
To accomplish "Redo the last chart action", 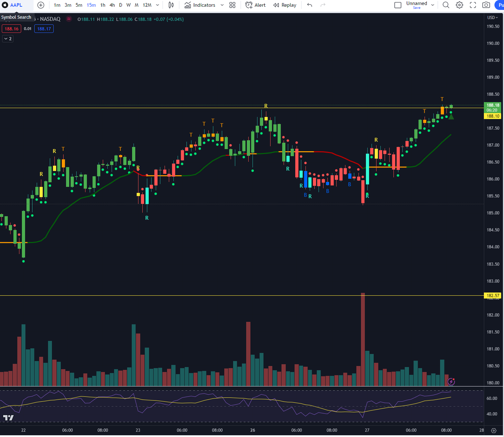I will (x=323, y=5).
